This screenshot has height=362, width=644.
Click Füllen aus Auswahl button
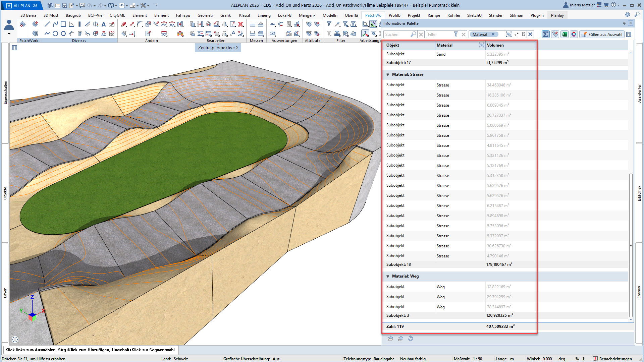602,34
